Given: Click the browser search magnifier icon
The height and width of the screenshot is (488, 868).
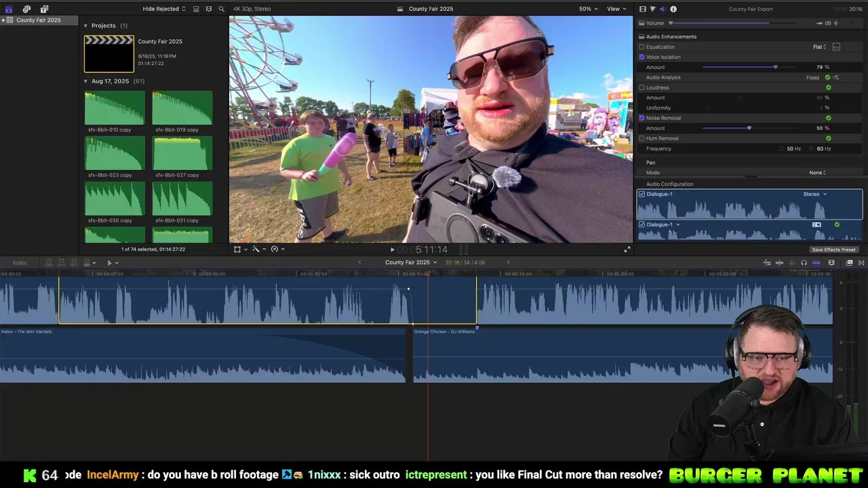Looking at the screenshot, I should (221, 9).
